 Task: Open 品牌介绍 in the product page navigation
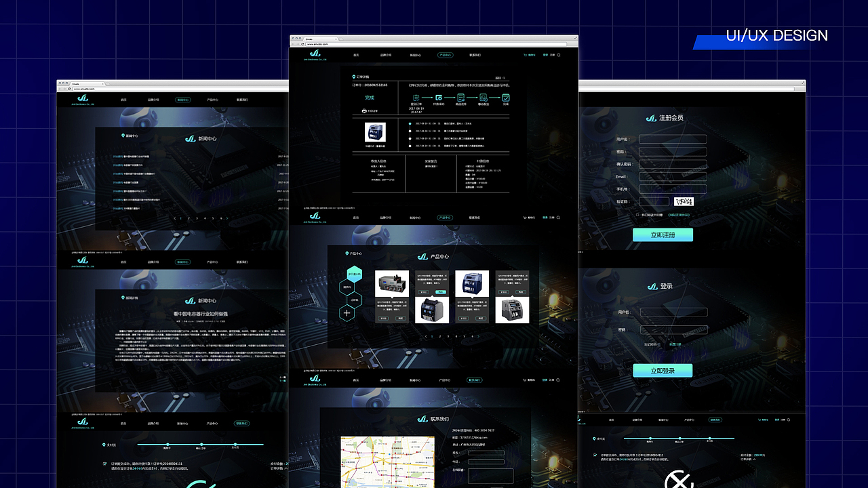tap(385, 218)
